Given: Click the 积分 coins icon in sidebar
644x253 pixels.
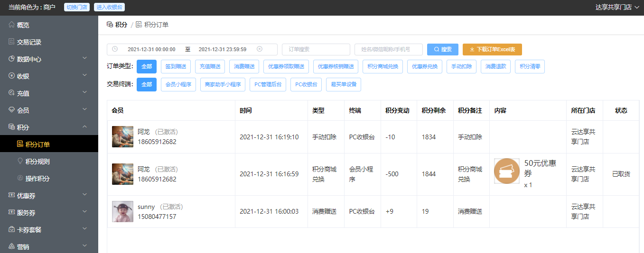Looking at the screenshot, I should pyautogui.click(x=11, y=127).
